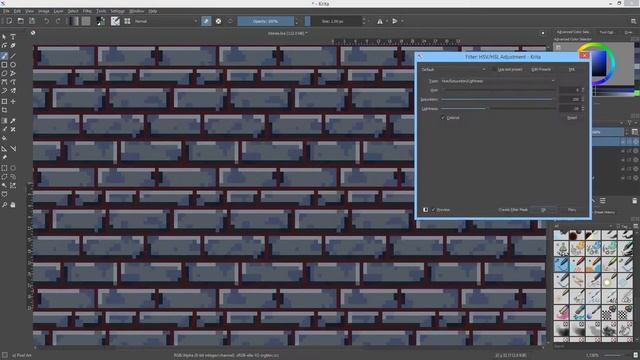
Task: Open the gradient preset chooser
Action: [75, 21]
